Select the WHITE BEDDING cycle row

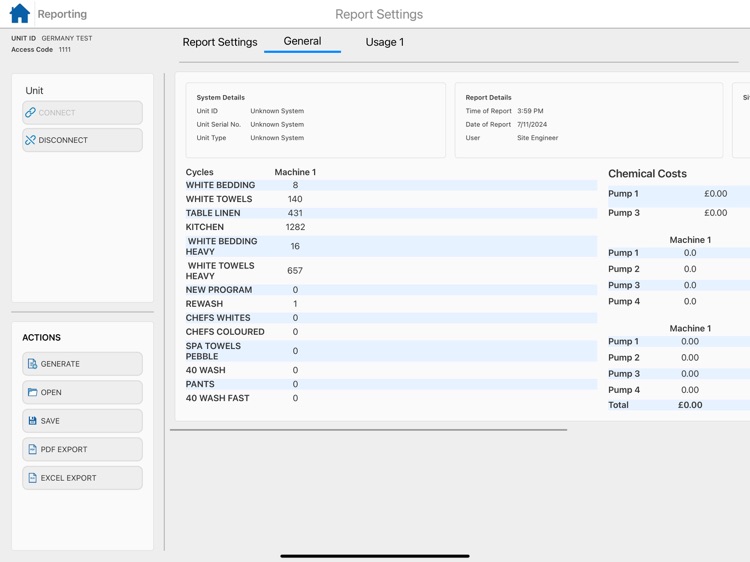point(391,185)
